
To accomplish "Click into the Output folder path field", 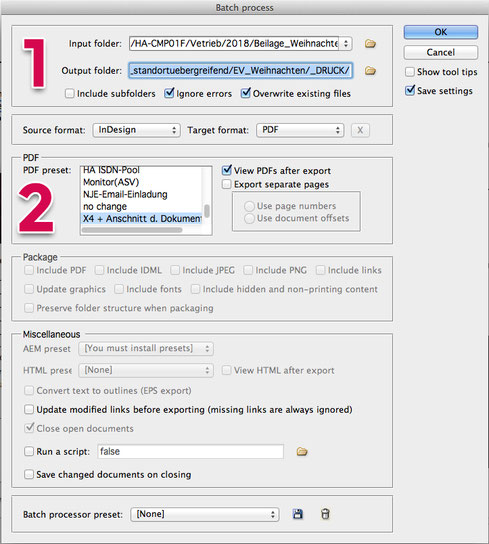I will point(241,71).
